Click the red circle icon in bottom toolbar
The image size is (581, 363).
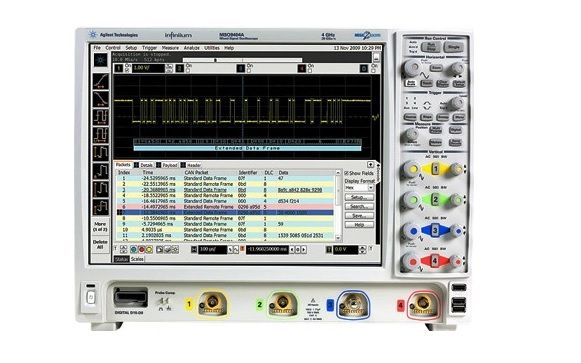pyautogui.click(x=141, y=250)
